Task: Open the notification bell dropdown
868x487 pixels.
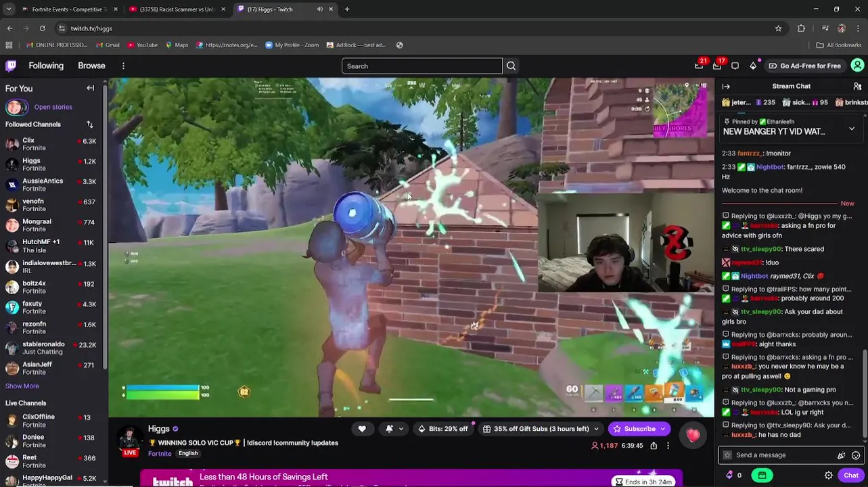Action: coord(393,429)
